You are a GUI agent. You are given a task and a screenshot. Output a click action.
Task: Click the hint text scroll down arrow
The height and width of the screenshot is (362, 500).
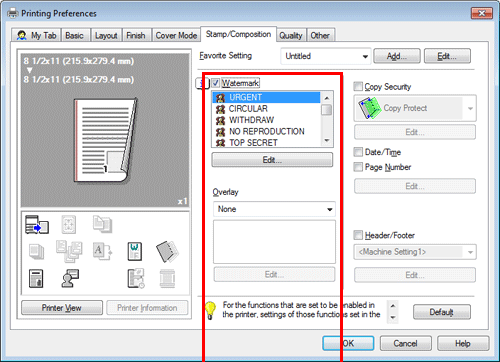click(393, 318)
